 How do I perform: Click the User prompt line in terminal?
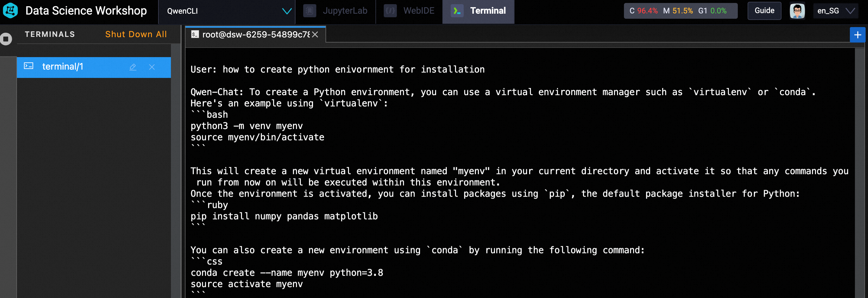[x=338, y=69]
